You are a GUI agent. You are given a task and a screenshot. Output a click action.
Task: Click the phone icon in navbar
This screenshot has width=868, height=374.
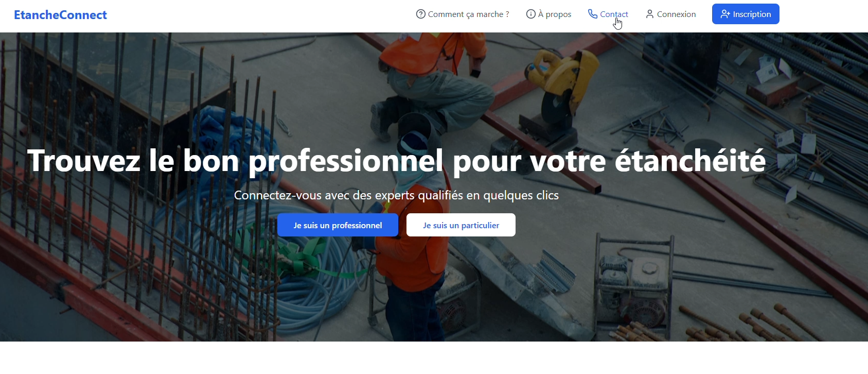[593, 14]
